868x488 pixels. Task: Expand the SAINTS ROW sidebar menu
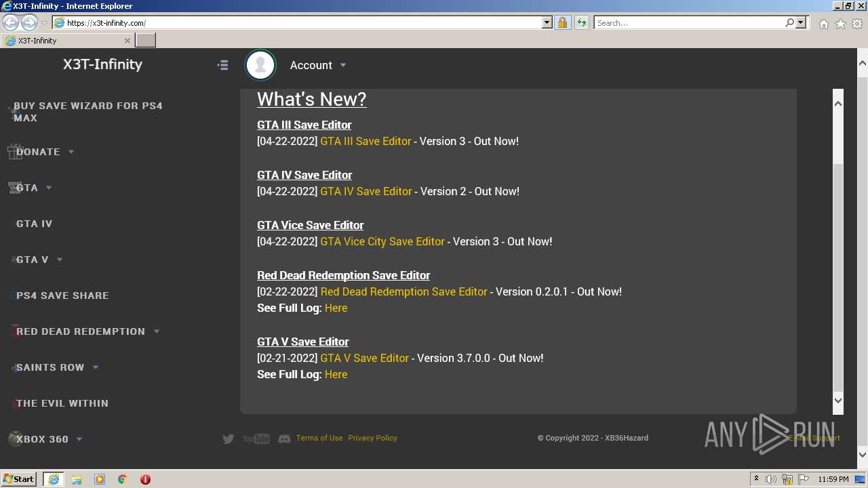pos(96,367)
